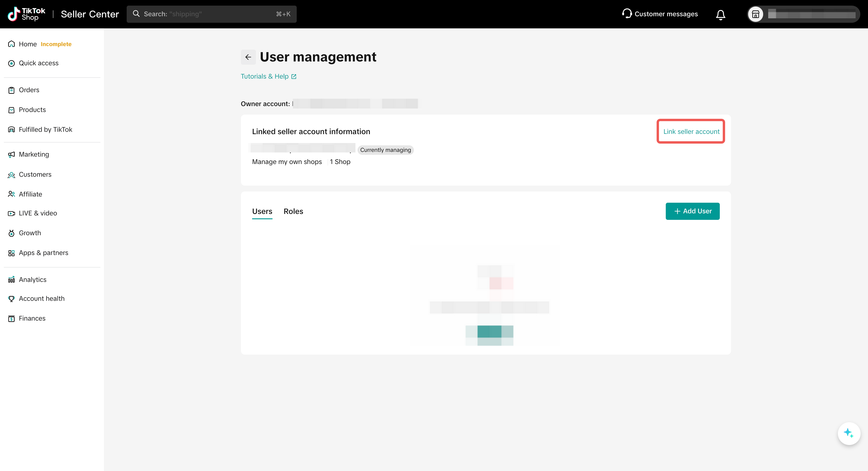
Task: Open the Fulfilled by TikTok menu
Action: (45, 129)
